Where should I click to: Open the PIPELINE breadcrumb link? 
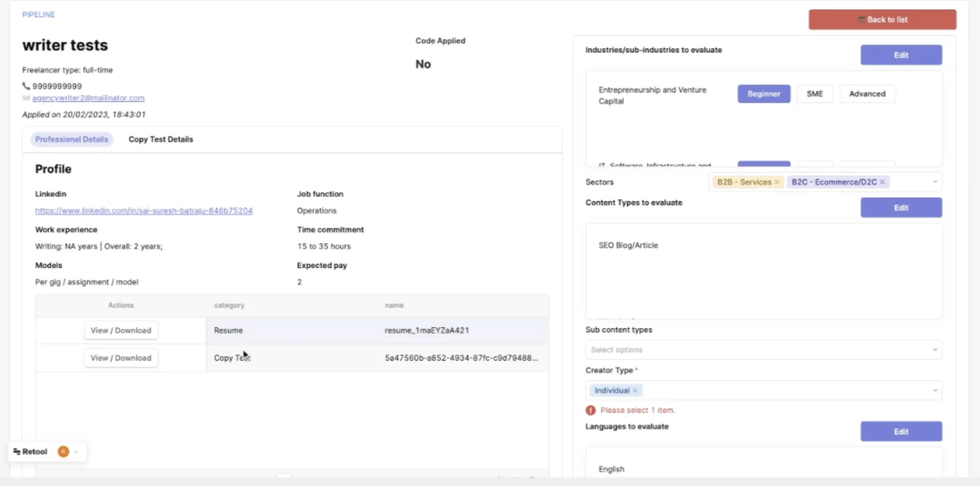(x=38, y=14)
